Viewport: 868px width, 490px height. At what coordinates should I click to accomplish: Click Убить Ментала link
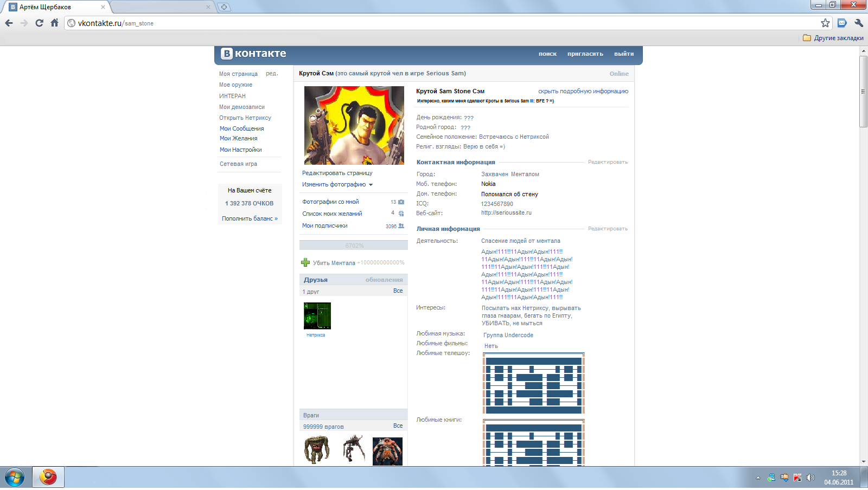[x=334, y=263]
